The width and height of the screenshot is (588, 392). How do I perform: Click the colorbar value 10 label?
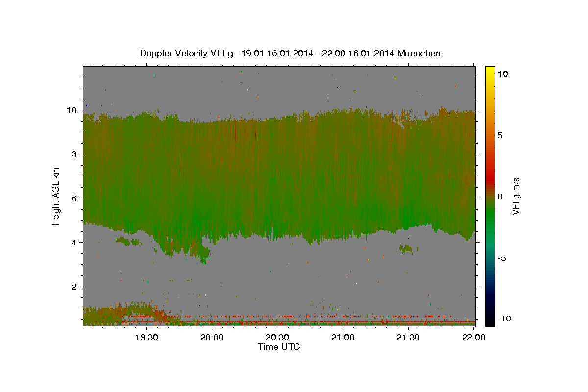(x=503, y=74)
